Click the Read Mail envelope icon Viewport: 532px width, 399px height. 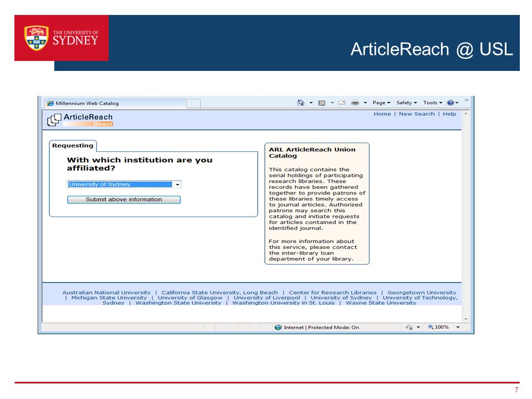(x=342, y=103)
